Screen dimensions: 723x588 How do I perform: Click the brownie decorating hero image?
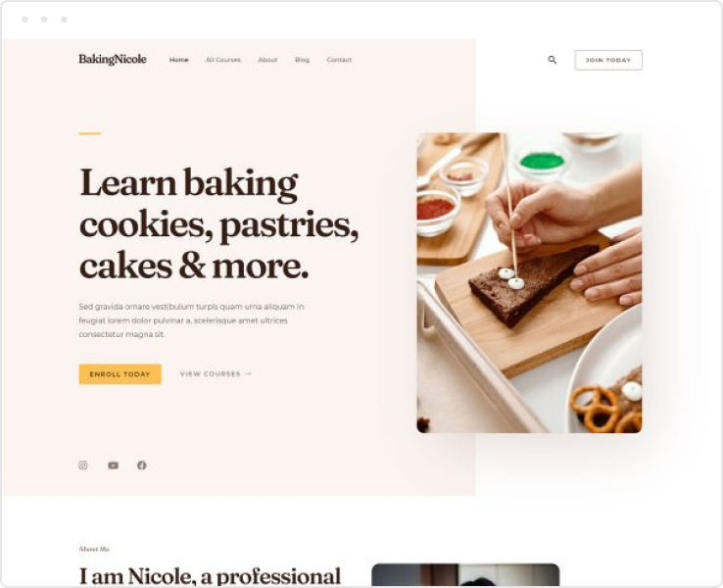(529, 282)
